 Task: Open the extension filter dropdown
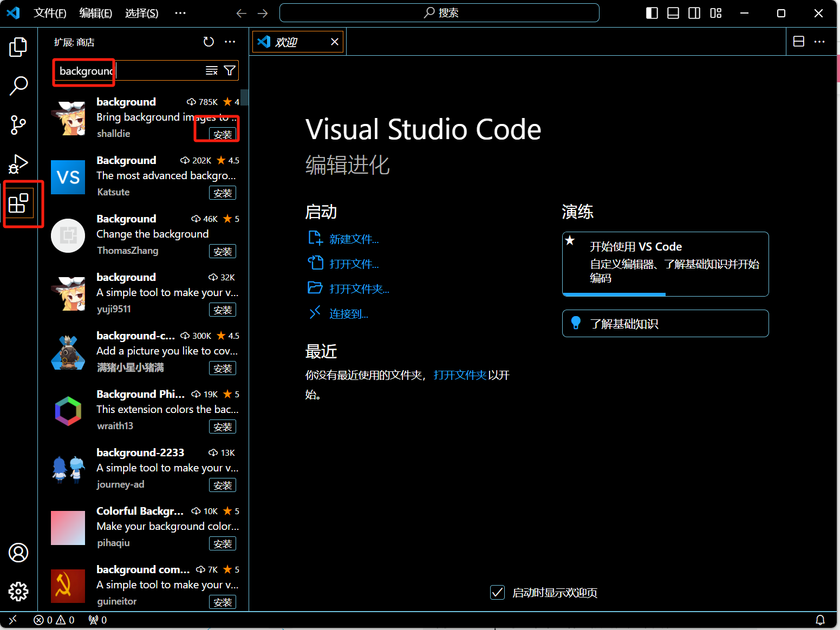(230, 70)
